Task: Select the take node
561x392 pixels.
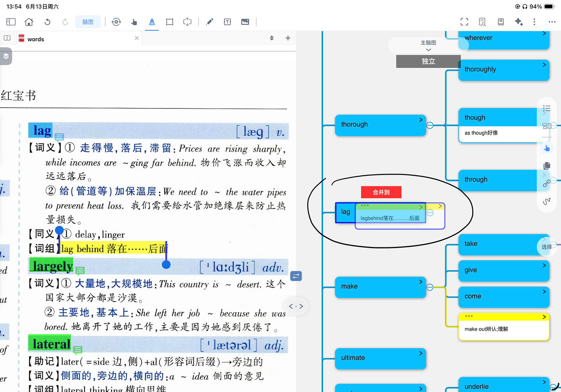Action: [x=504, y=244]
